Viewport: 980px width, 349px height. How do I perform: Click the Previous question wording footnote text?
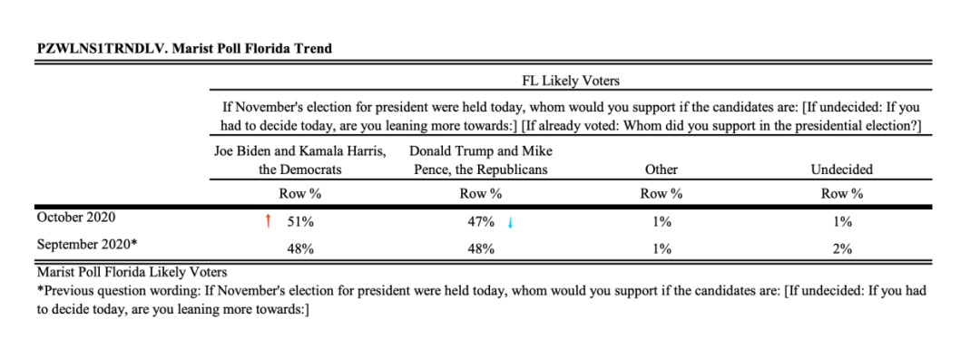click(482, 300)
